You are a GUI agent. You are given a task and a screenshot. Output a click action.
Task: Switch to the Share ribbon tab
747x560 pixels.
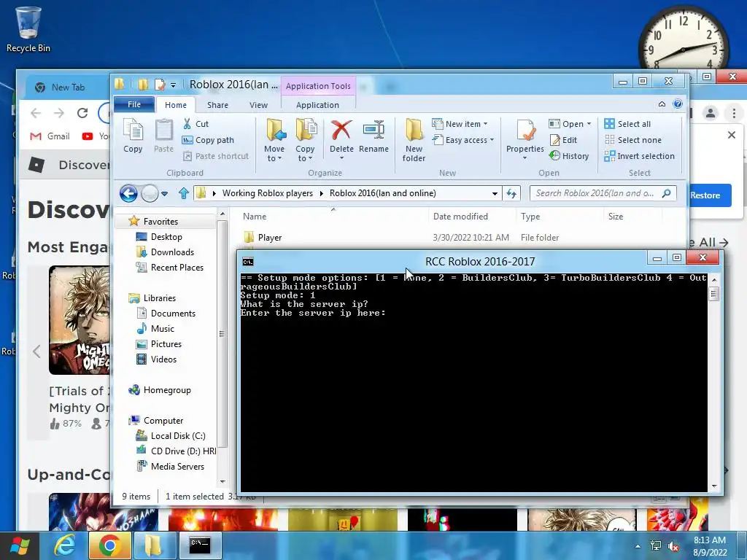217,105
